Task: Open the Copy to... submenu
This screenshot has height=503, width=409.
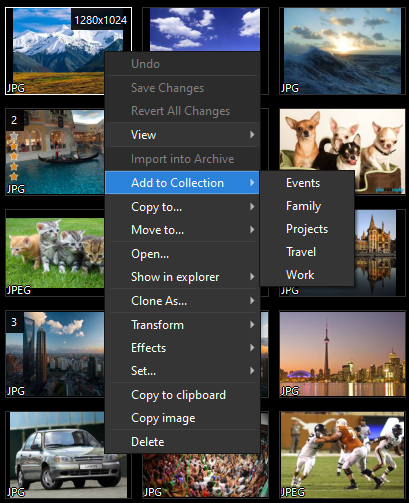Action: 182,207
